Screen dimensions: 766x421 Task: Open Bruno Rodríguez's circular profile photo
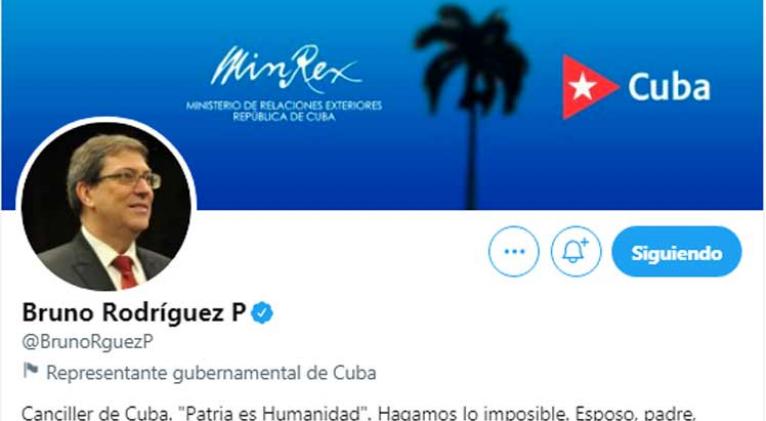tap(106, 204)
